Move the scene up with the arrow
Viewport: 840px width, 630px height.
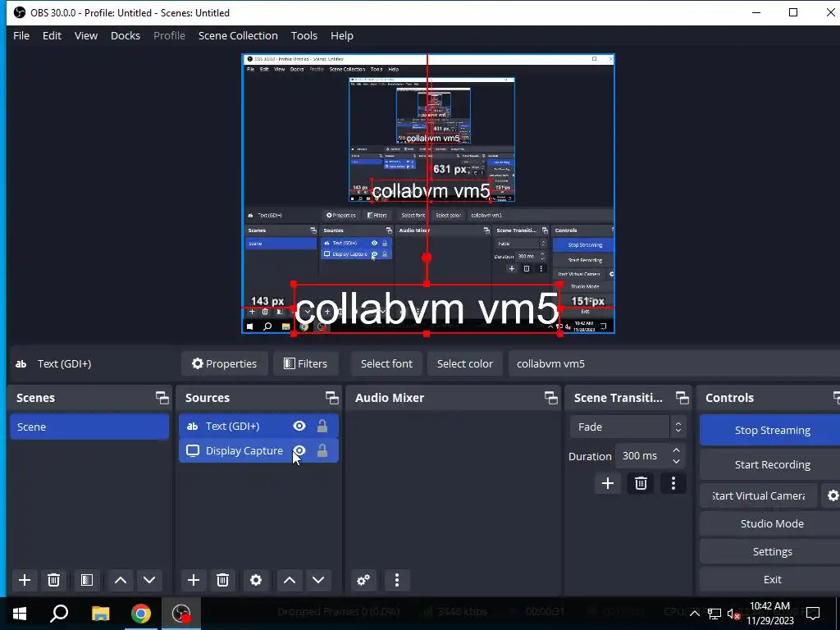point(121,580)
